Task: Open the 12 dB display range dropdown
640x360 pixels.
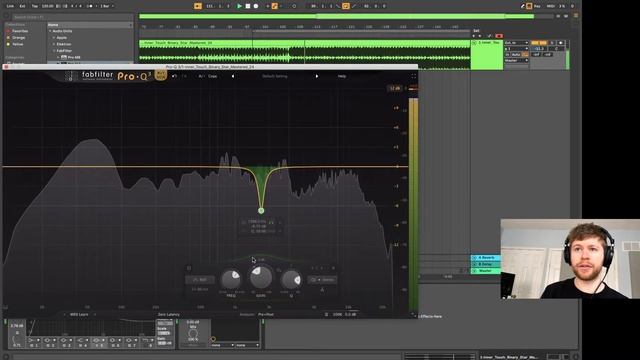Action: click(x=395, y=88)
